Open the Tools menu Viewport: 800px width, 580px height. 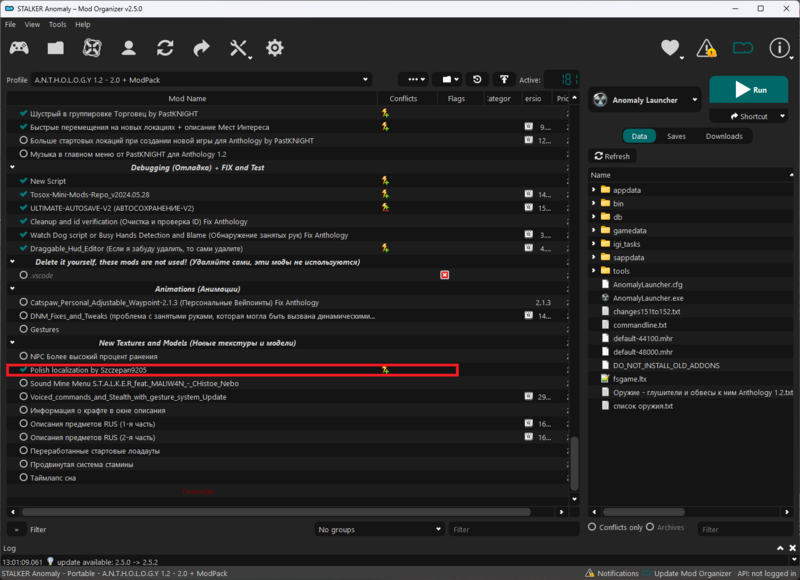(57, 24)
